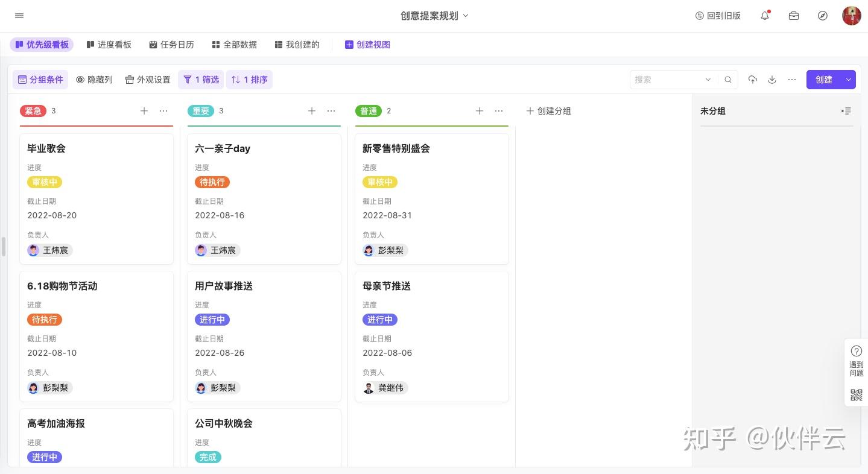868x474 pixels.
Task: Toggle 隐藏列 column visibility
Action: click(94, 80)
